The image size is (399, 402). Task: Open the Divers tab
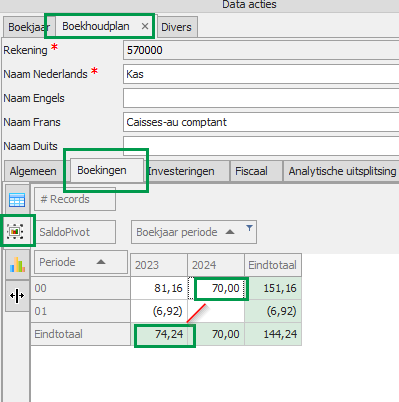(176, 27)
